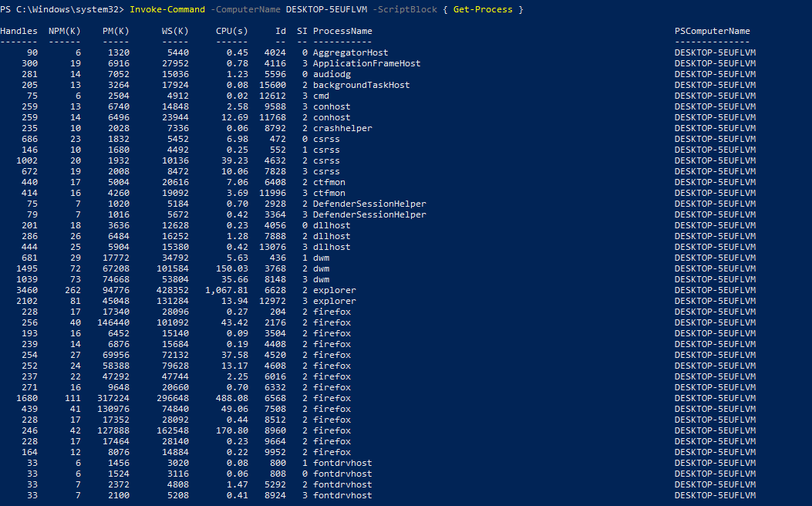Click firefox row with Id 9952
The image size is (812, 506).
[378, 452]
